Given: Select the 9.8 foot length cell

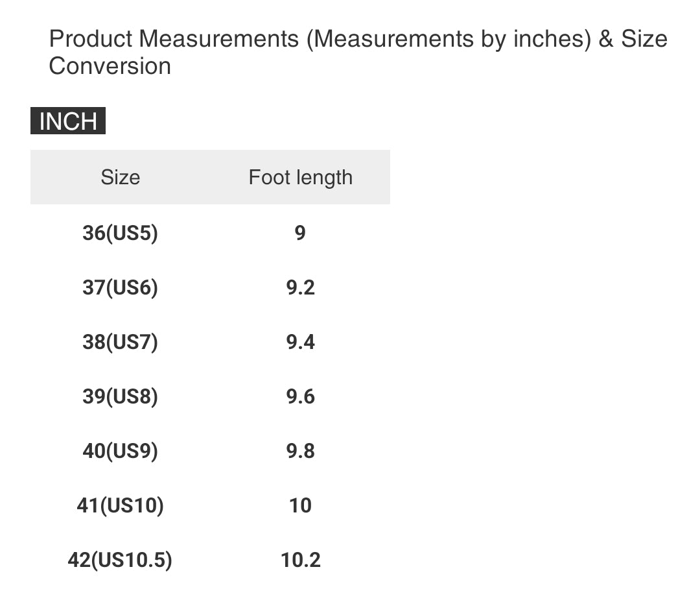Looking at the screenshot, I should [300, 451].
